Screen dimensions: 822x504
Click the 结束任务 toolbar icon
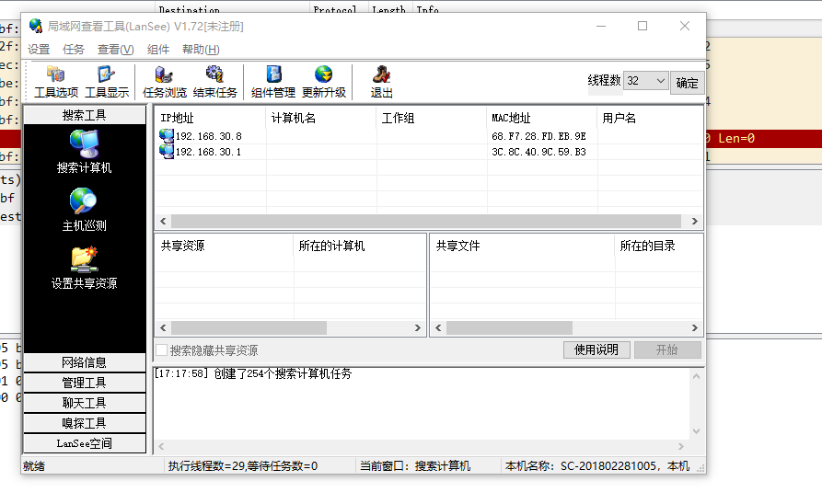pos(215,82)
